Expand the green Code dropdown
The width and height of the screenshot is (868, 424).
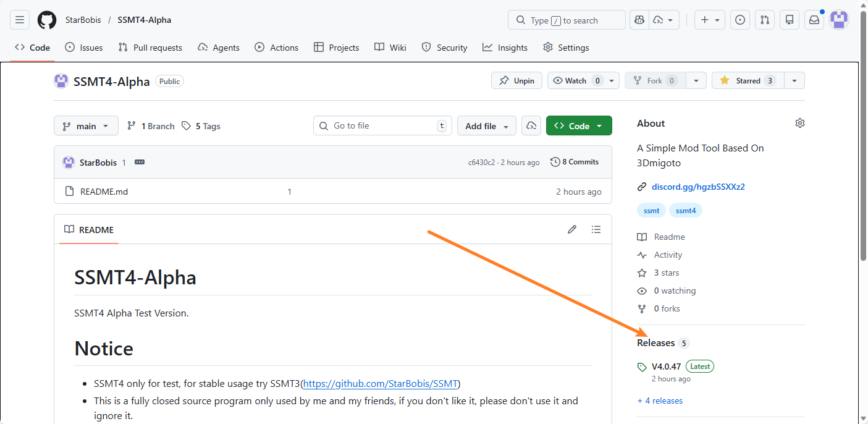pos(579,125)
